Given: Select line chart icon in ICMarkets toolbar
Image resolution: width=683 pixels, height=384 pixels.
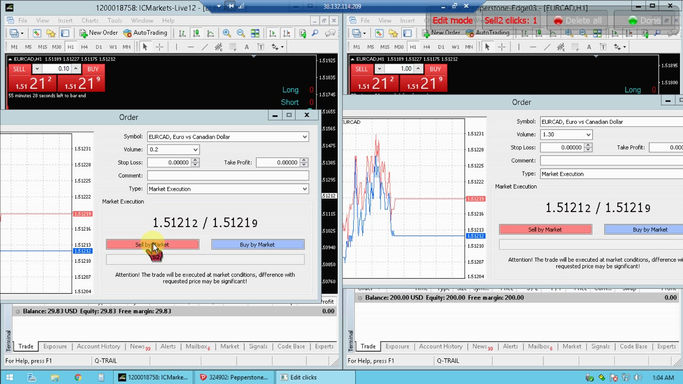Looking at the screenshot, I should [x=211, y=33].
